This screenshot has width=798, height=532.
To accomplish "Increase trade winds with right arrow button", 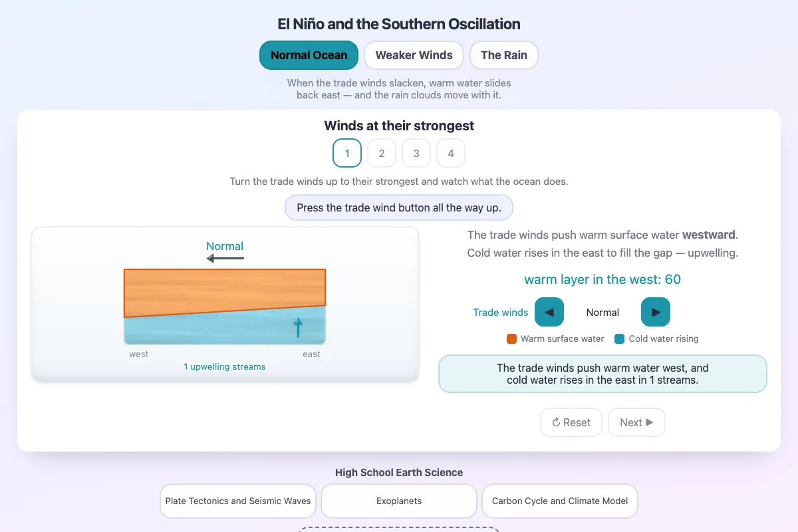I will tap(656, 312).
